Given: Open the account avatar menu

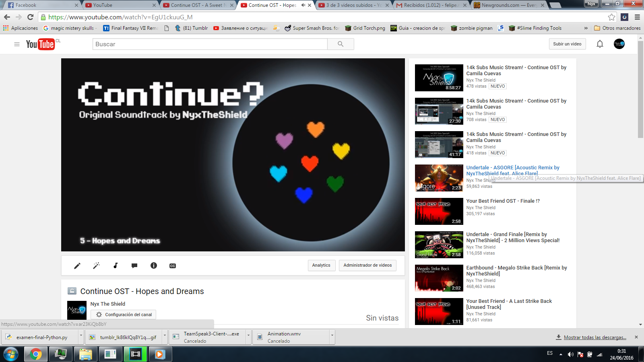Looking at the screenshot, I should 619,44.
